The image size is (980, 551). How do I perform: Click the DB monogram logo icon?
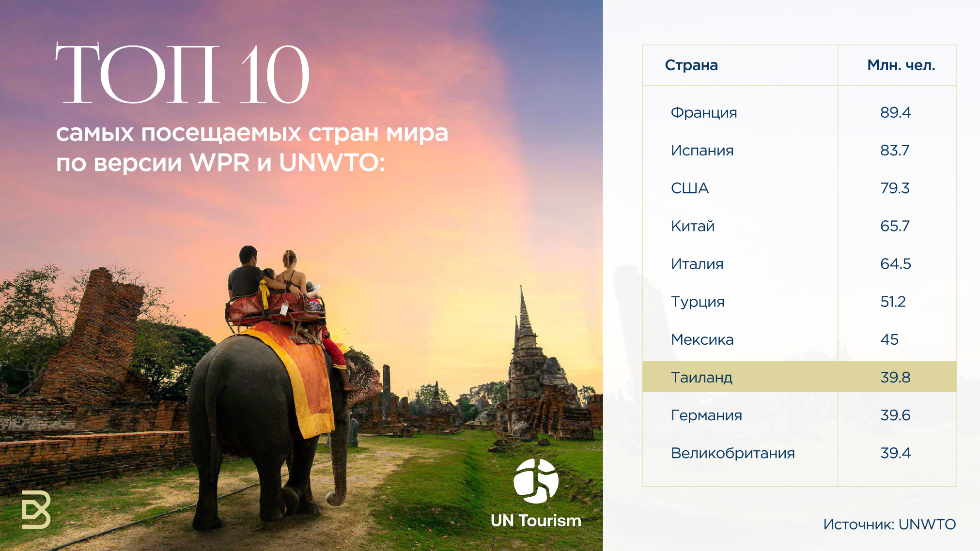coord(36,509)
